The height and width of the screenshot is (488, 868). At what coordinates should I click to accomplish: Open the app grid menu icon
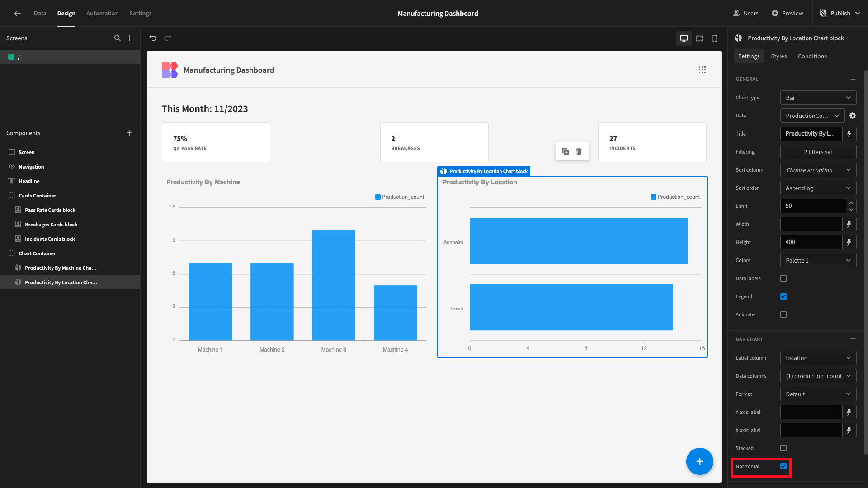[702, 70]
